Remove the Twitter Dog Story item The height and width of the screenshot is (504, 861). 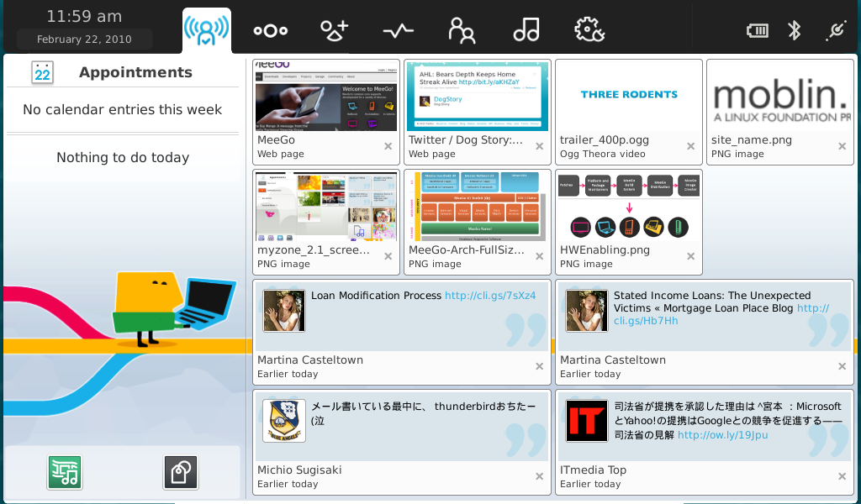(x=539, y=146)
